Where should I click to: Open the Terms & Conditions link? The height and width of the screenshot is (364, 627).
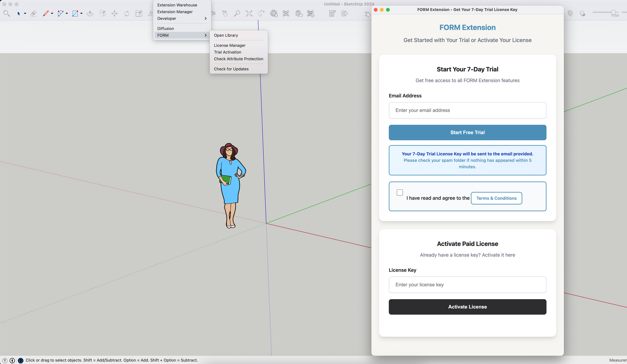496,198
